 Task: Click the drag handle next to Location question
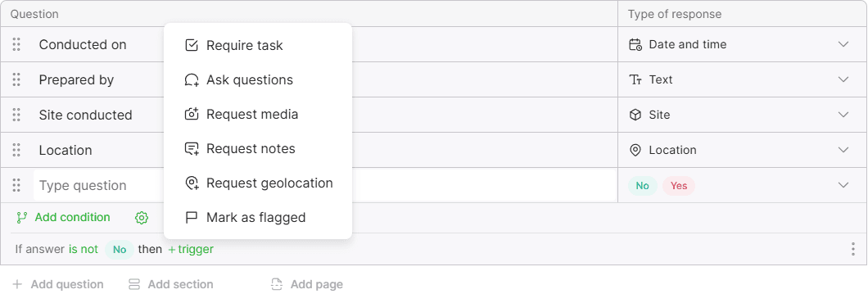coord(16,150)
